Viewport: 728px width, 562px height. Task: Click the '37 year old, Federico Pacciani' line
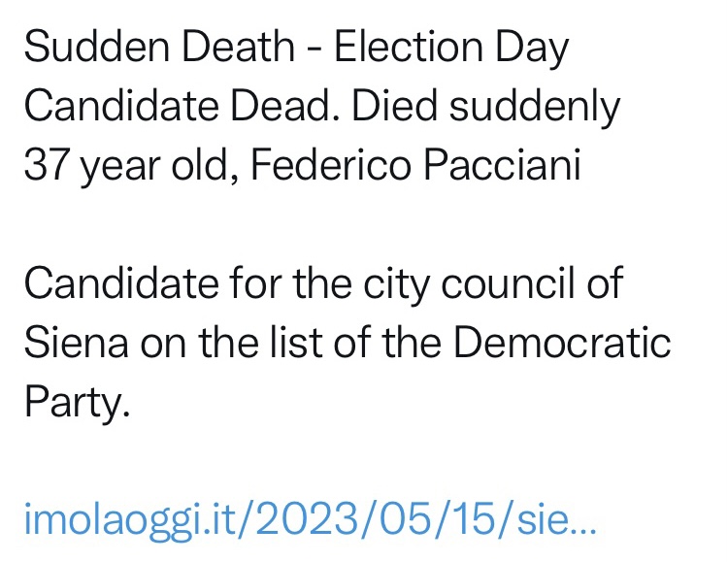302,166
